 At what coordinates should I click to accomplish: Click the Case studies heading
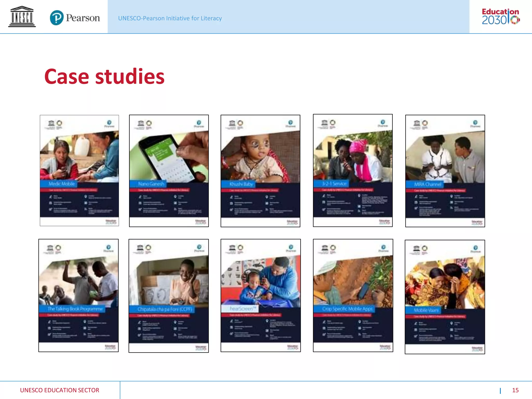[104, 76]
